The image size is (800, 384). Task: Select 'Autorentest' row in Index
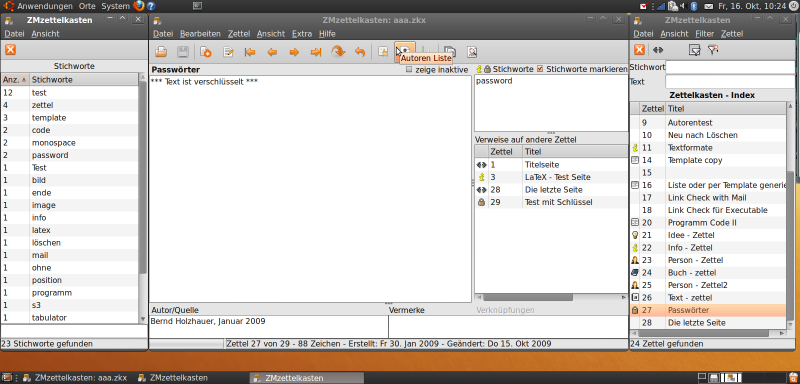tap(708, 123)
